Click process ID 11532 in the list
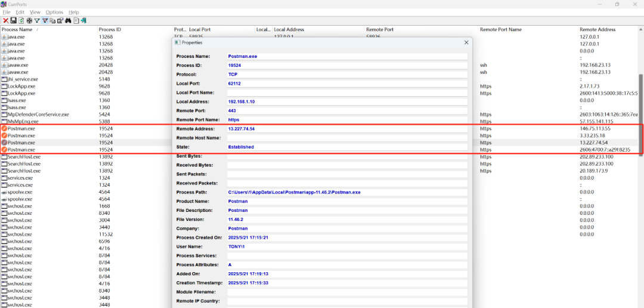 106,235
